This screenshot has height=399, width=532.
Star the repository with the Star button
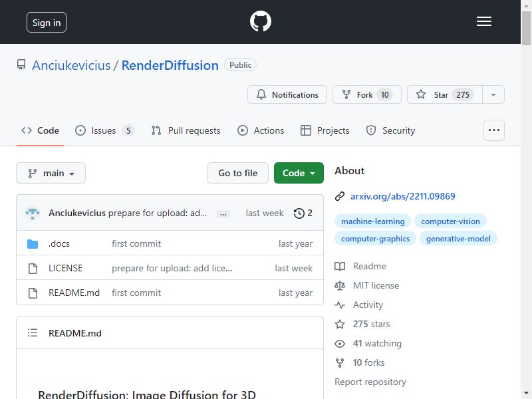(x=444, y=94)
